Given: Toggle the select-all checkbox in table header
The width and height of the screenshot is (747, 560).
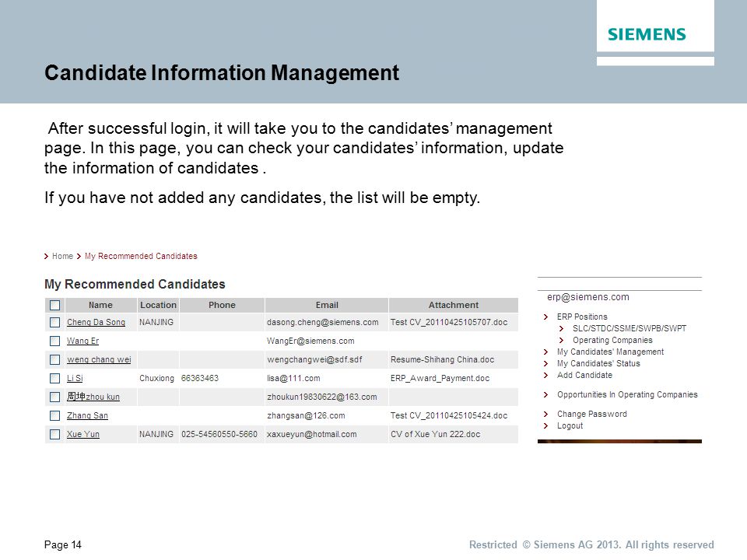Looking at the screenshot, I should [x=54, y=305].
